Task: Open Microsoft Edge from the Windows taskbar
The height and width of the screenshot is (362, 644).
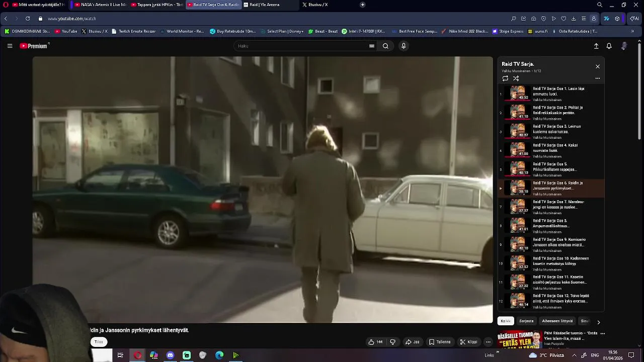Action: tap(219, 355)
